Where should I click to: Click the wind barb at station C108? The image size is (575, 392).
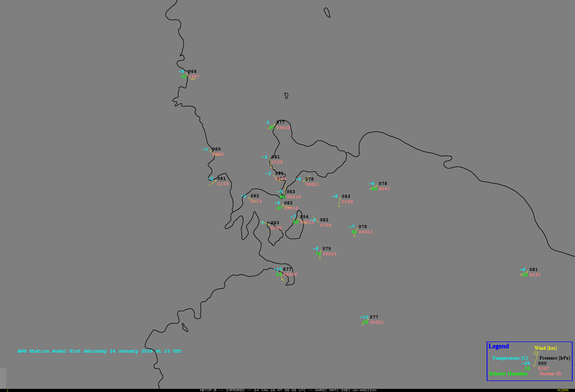coord(339,203)
